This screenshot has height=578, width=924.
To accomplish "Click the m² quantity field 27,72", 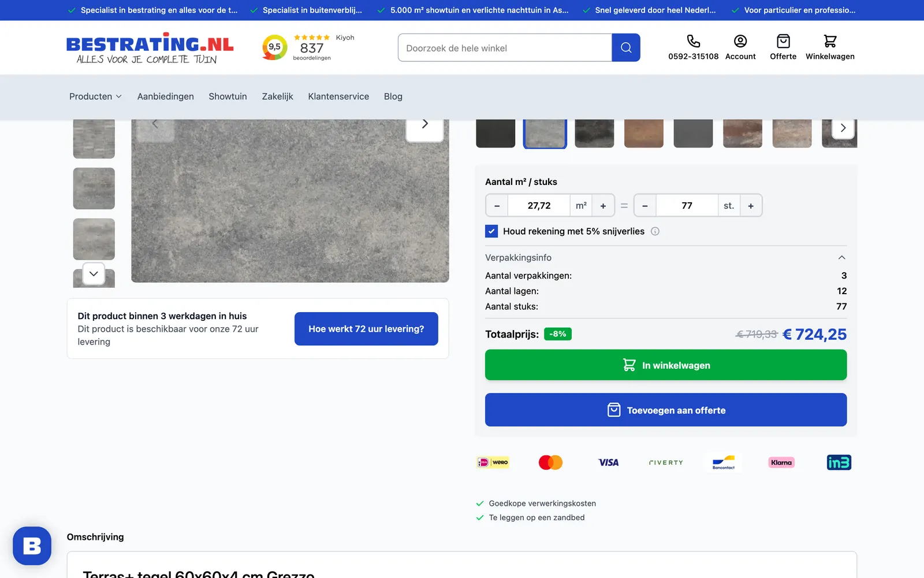I will (x=539, y=206).
